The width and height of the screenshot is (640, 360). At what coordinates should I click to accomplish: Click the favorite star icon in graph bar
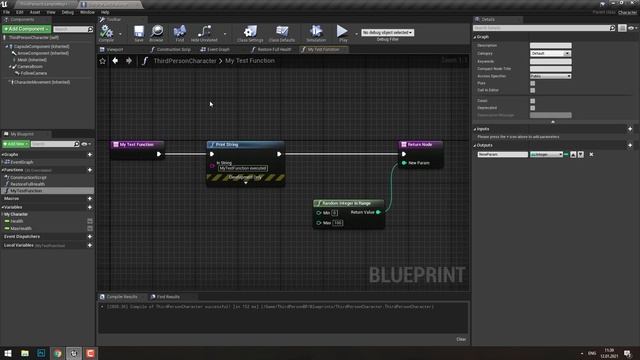point(102,61)
